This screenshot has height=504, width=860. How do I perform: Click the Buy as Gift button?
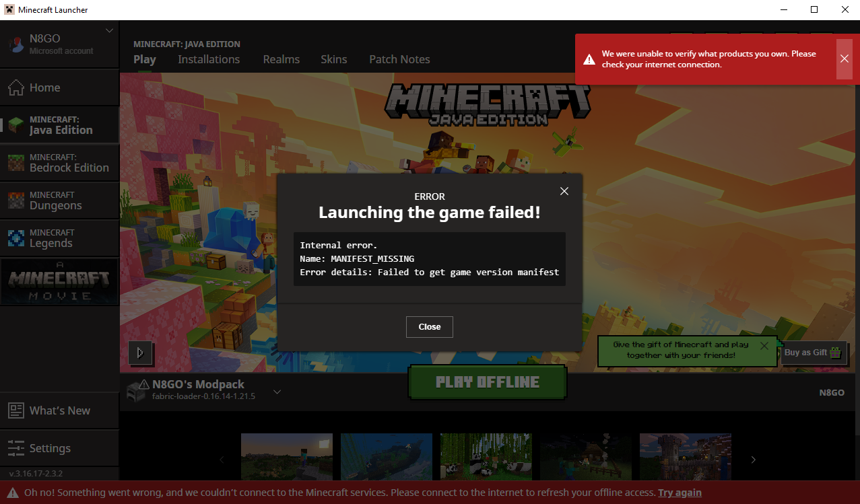(814, 352)
